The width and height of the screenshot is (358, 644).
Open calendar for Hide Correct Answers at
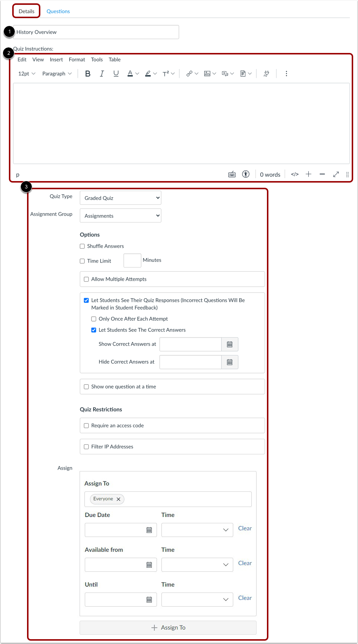[x=230, y=362]
